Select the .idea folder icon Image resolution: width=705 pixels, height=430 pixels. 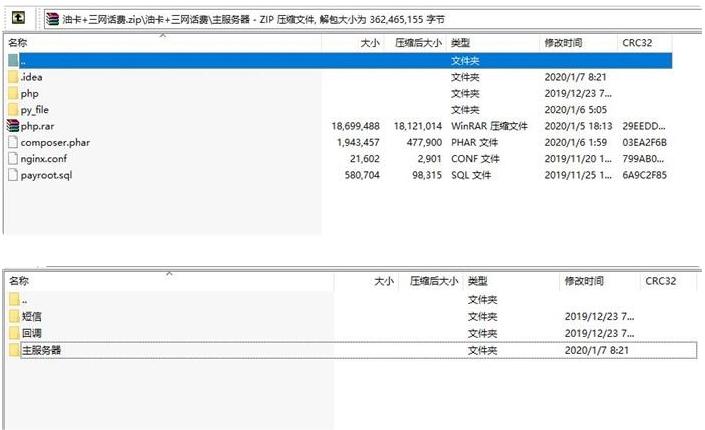[12, 77]
